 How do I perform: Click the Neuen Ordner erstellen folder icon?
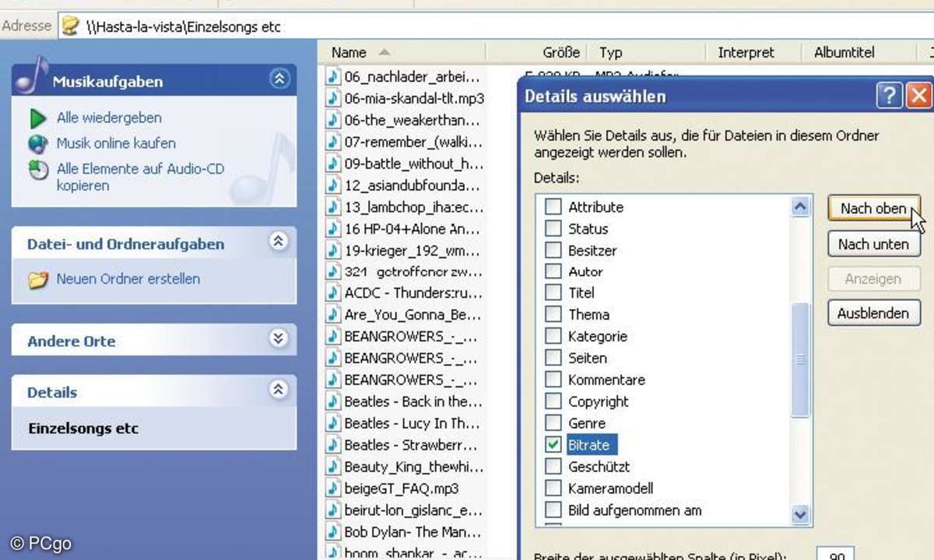[38, 279]
